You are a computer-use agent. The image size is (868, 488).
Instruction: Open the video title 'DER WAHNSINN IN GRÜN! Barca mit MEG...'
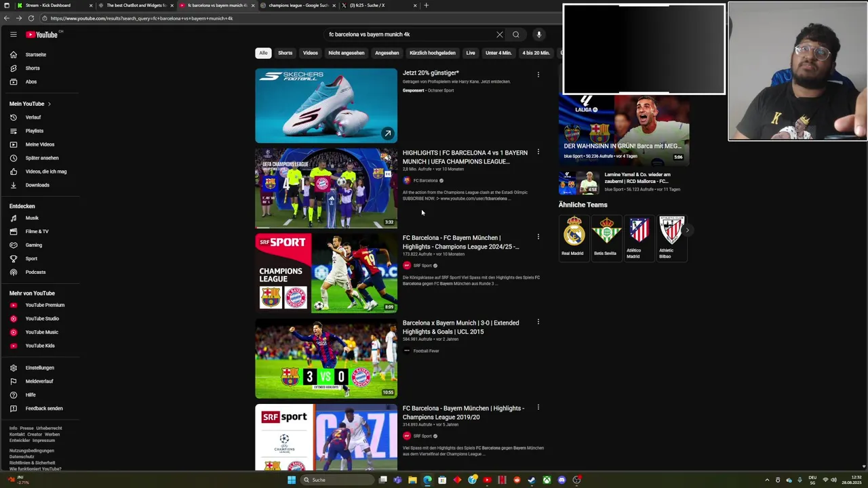point(623,146)
